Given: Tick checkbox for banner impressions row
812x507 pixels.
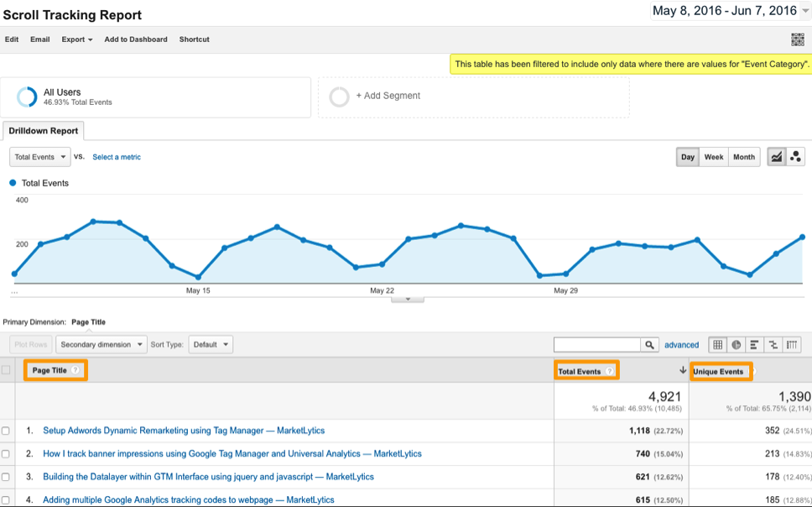Looking at the screenshot, I should pos(6,454).
